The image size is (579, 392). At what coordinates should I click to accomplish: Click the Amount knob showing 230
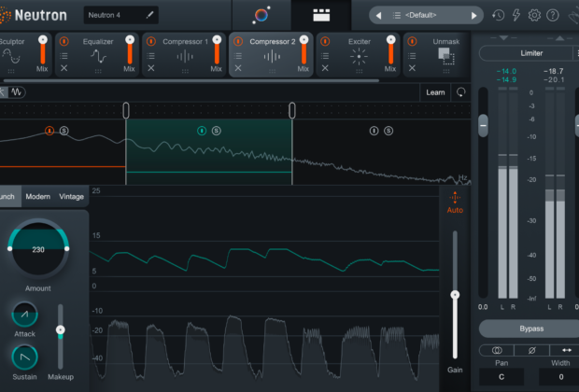point(38,249)
